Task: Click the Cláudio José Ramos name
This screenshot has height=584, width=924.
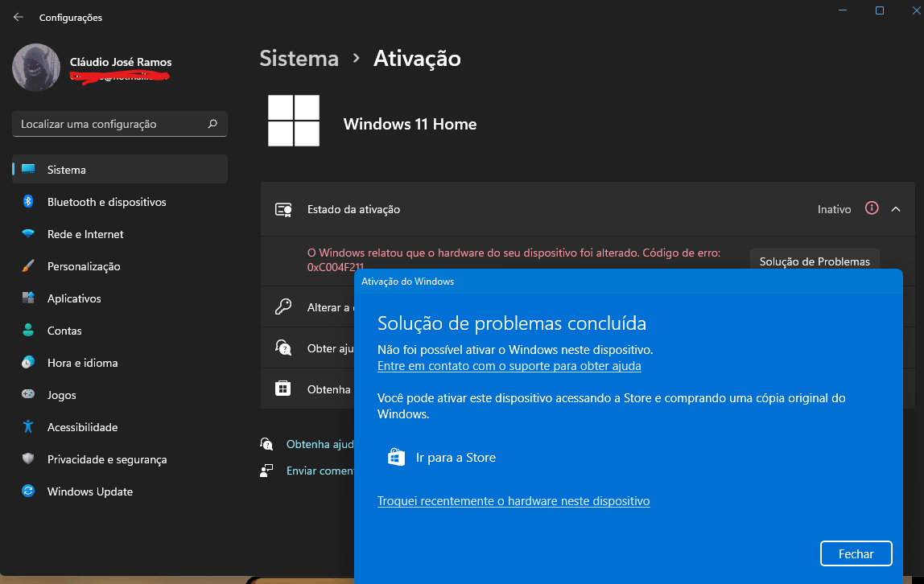Action: (121, 62)
